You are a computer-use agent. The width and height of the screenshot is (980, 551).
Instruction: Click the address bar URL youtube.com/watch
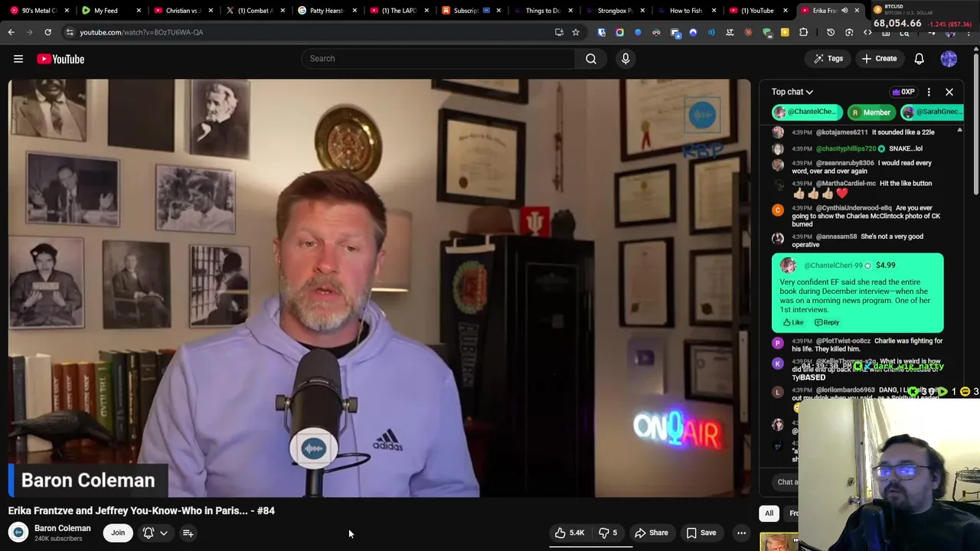click(x=141, y=32)
